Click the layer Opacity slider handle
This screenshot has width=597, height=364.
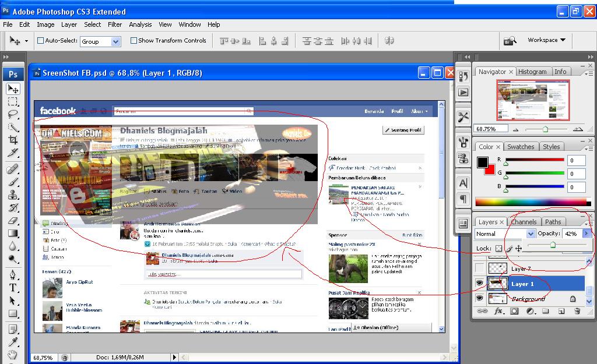553,245
